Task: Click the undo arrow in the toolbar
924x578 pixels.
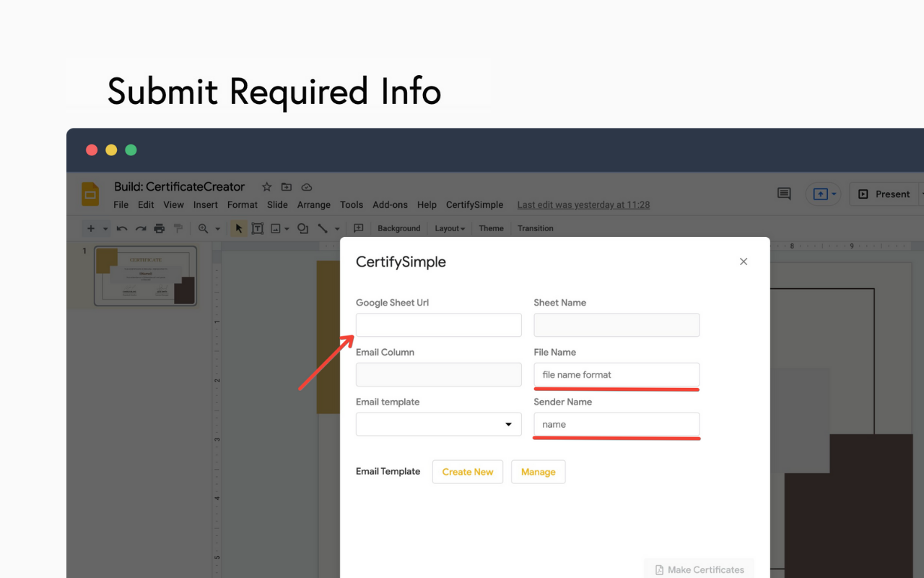Action: click(122, 228)
